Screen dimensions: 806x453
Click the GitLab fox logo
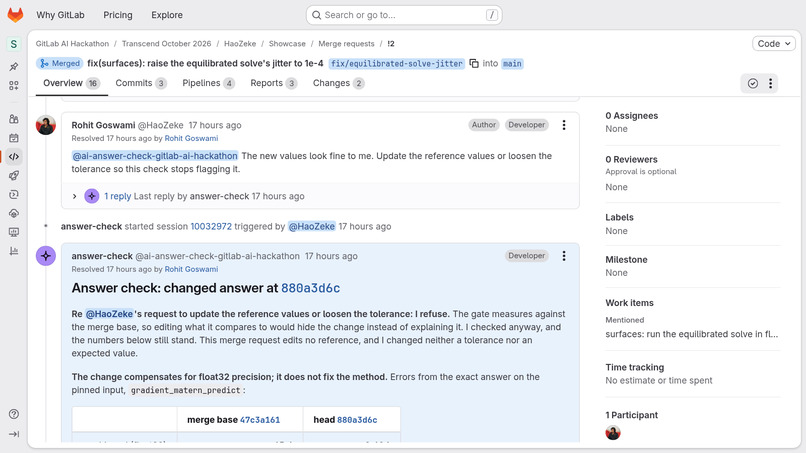pos(15,15)
